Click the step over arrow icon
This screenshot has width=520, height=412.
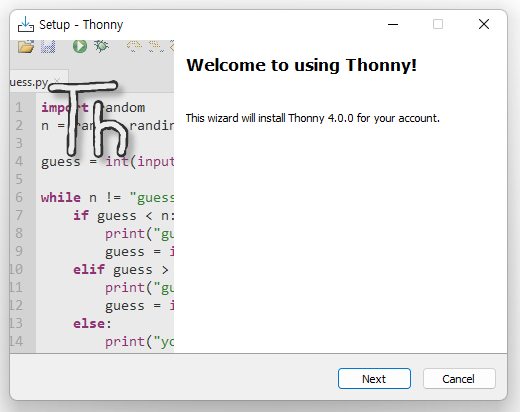(134, 46)
